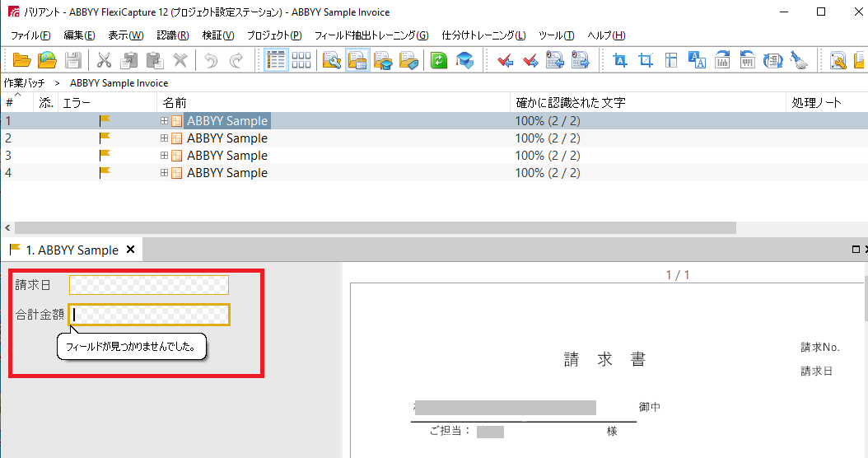Click error flag in row 3

tap(105, 155)
